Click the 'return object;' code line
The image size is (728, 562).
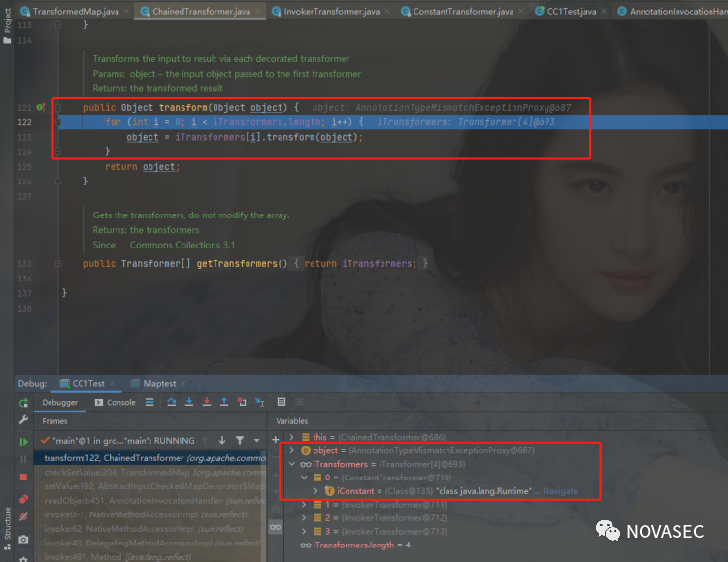click(x=142, y=167)
